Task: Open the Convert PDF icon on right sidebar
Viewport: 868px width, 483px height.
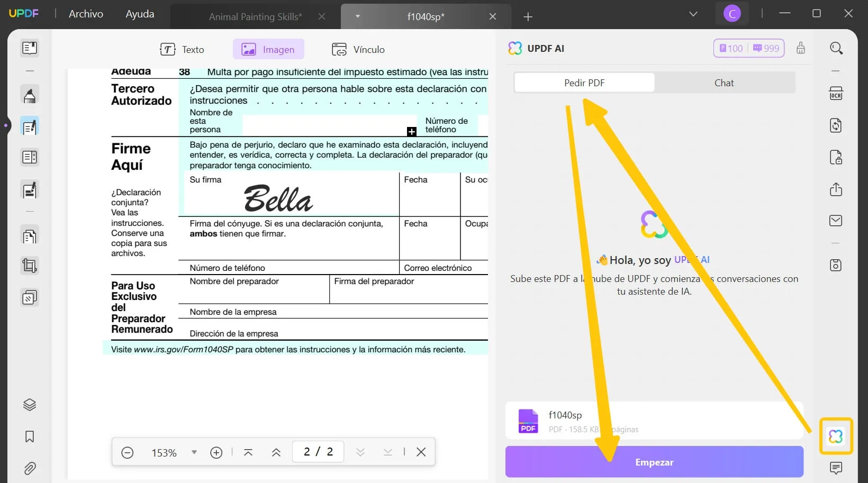Action: point(836,125)
